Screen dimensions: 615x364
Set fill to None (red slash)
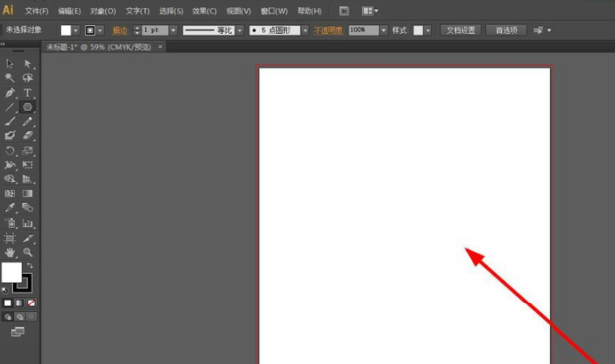31,303
